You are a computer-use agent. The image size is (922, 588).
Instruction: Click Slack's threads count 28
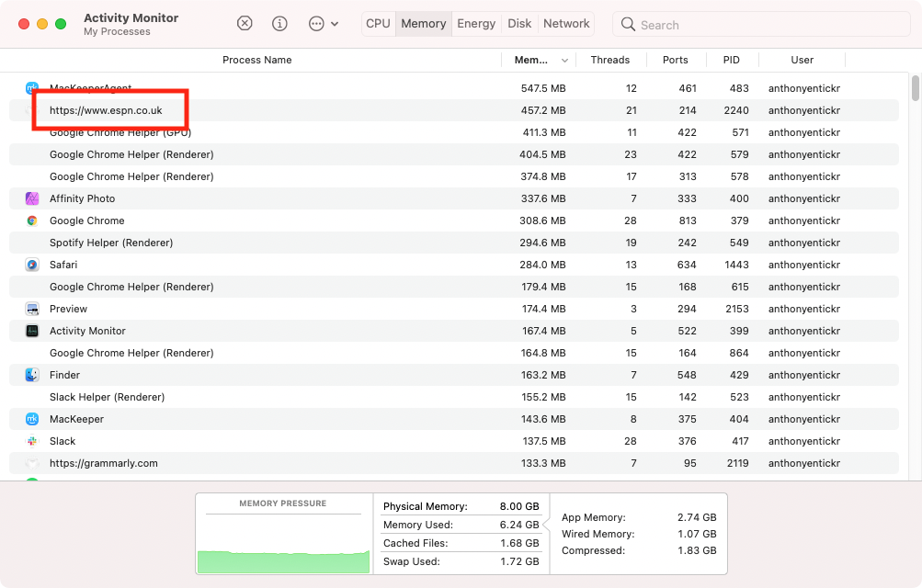pyautogui.click(x=631, y=441)
